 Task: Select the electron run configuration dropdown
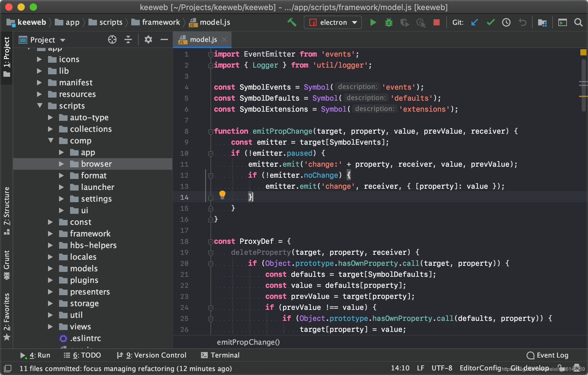point(332,22)
